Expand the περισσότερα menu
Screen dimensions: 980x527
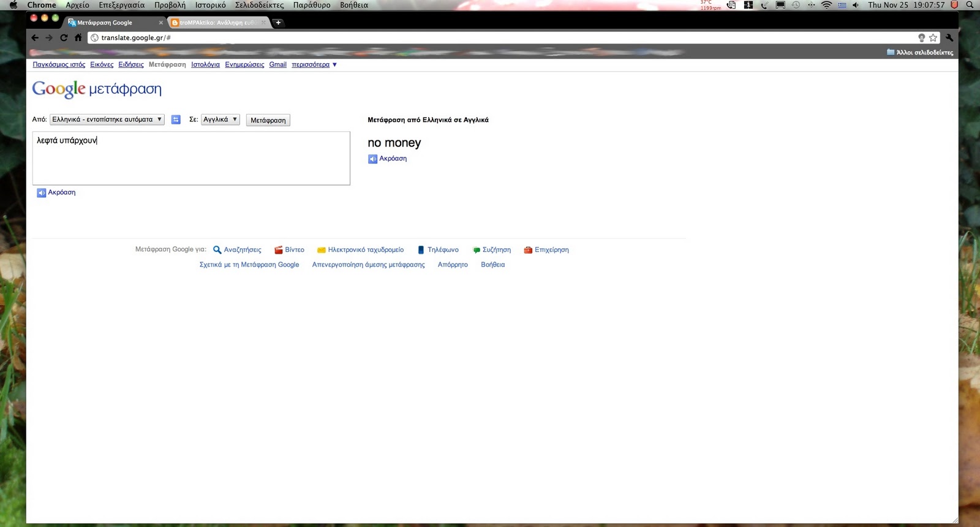click(314, 64)
